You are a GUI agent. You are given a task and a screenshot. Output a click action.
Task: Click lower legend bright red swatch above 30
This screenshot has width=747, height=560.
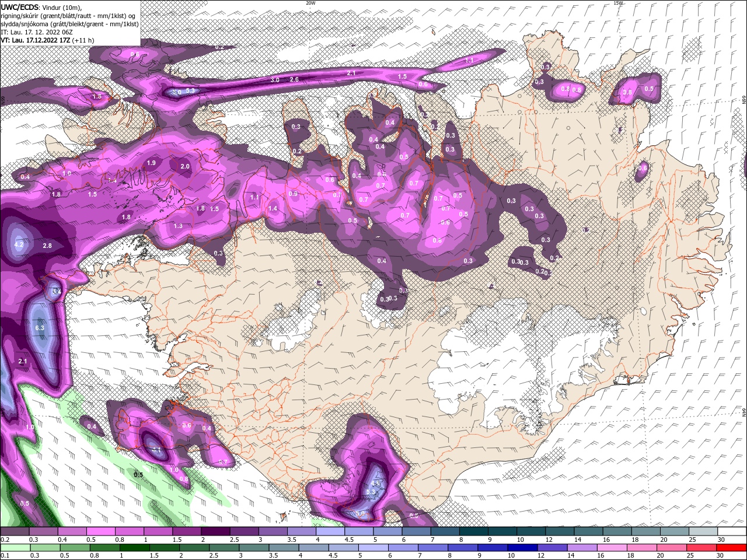click(x=732, y=548)
